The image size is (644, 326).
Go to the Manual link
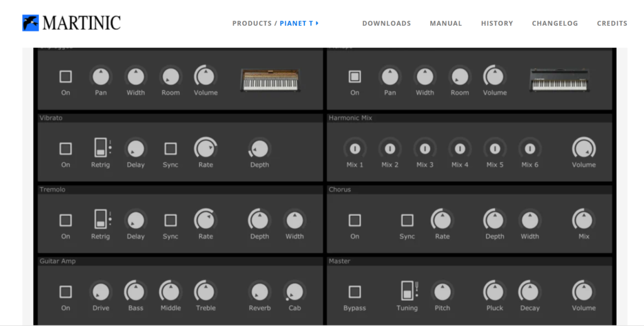click(x=446, y=23)
